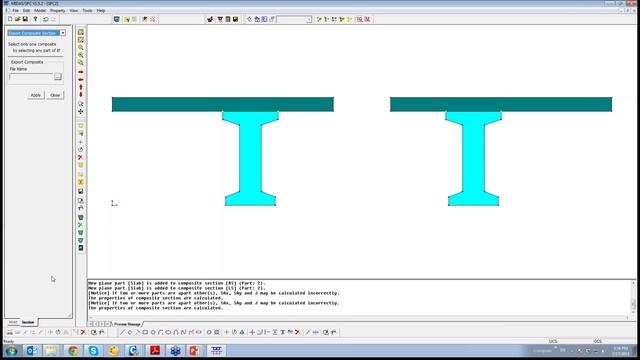Viewport: 640px width, 360px height.
Task: Open Windows Start button
Action: (11, 351)
